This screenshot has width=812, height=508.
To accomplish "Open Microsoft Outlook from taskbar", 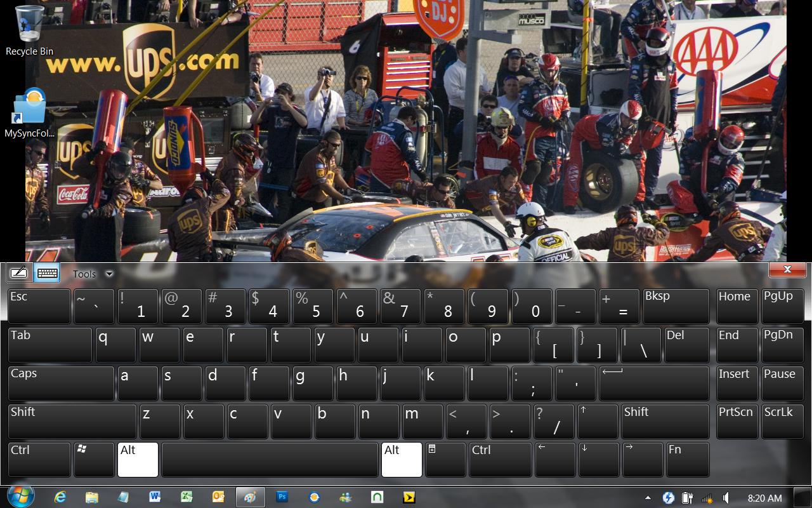I will 218,497.
